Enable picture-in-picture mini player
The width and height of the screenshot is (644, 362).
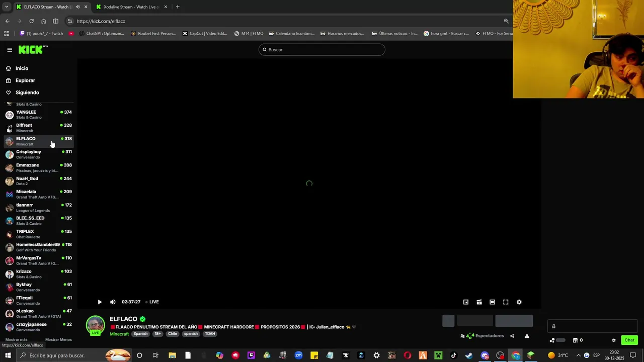[466, 302]
